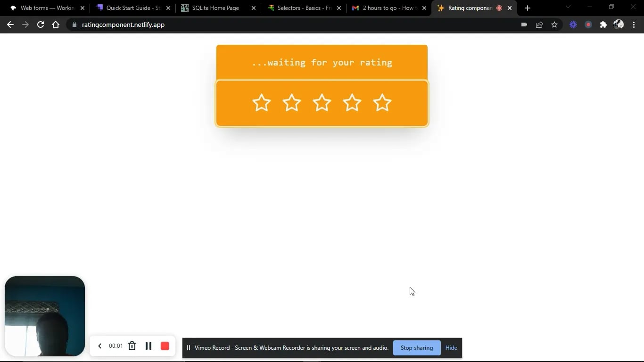Select the third rating star
The width and height of the screenshot is (644, 362).
tap(322, 103)
